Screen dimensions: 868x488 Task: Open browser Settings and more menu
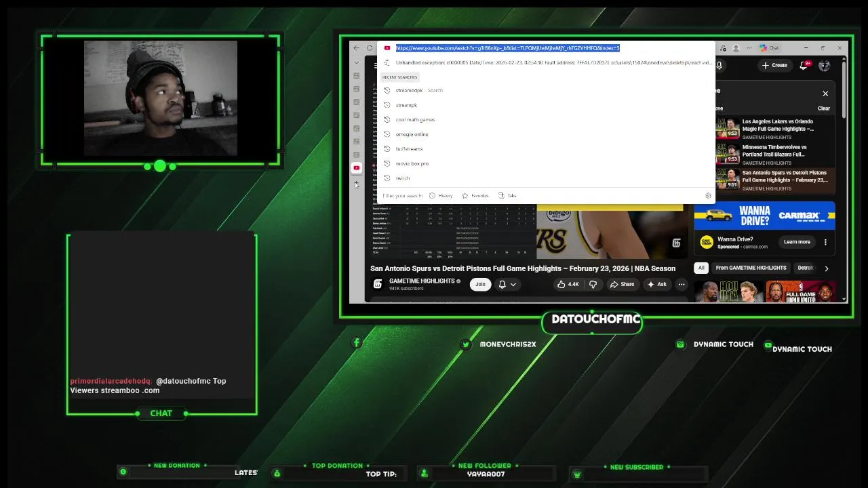point(749,48)
